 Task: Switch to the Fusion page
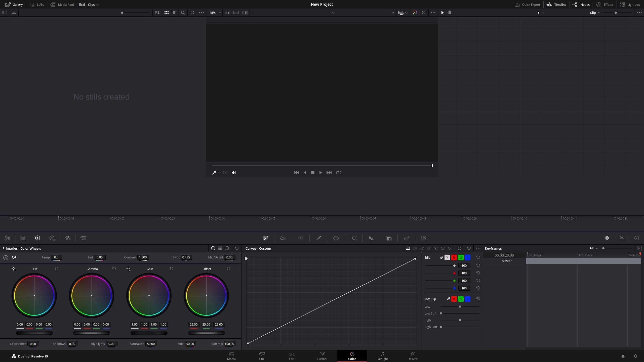tap(322, 356)
